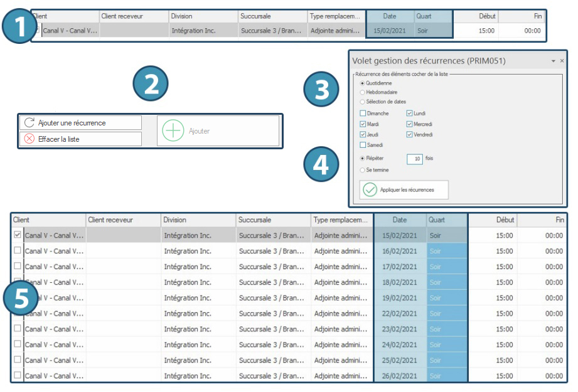Click the Répéter count field showing 10
The height and width of the screenshot is (392, 578).
415,159
